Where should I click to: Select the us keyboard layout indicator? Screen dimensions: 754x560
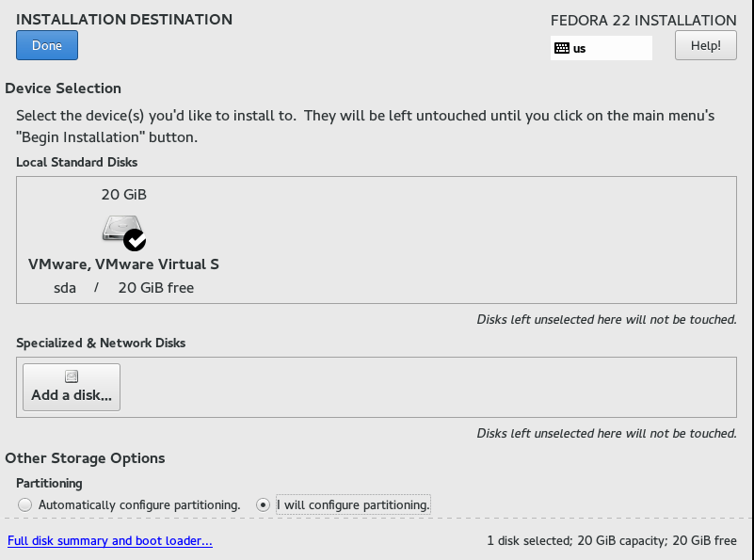coord(602,48)
